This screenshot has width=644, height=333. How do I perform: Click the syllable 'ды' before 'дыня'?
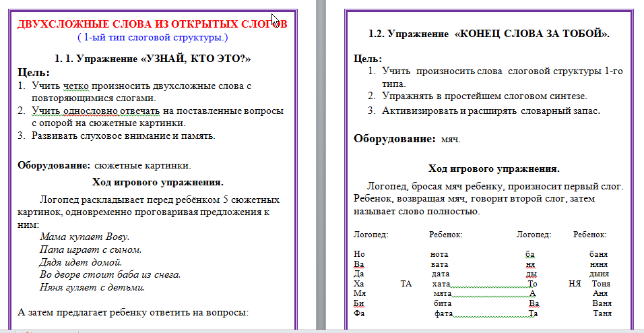pyautogui.click(x=531, y=274)
